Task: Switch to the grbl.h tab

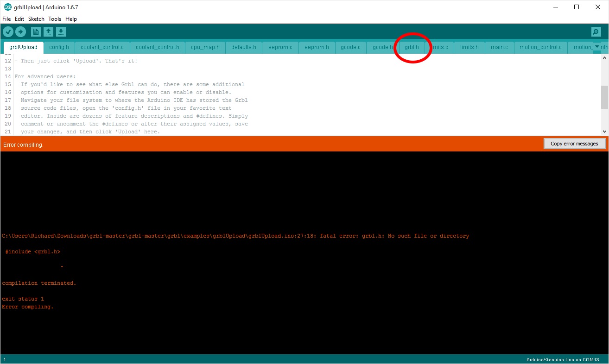Action: 412,47
